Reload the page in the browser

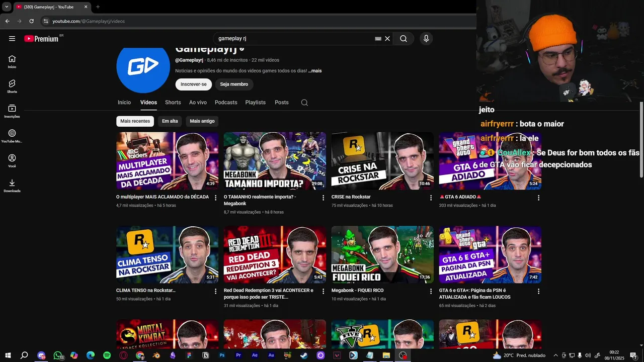coord(31,21)
